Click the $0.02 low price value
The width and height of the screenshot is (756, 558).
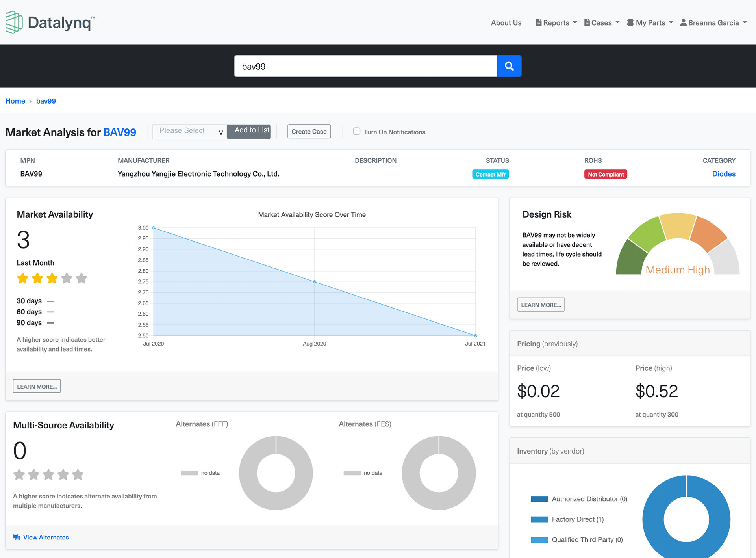pos(538,391)
